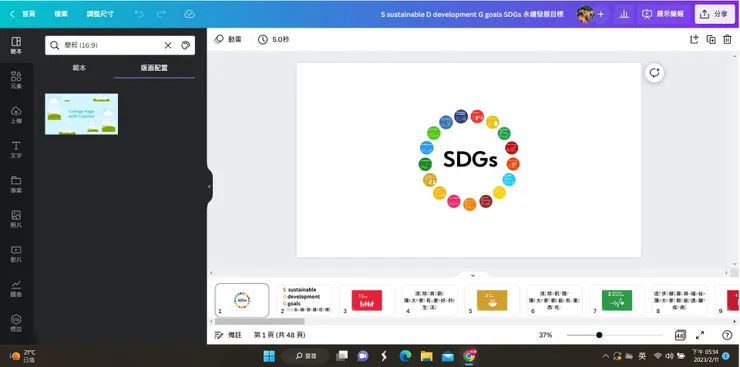Open Mail app from the taskbar
This screenshot has width=740, height=367.
point(448,356)
